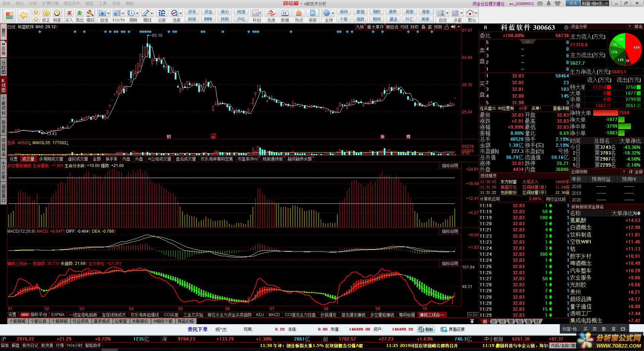Click the 默认 home layout icon

click(x=470, y=13)
